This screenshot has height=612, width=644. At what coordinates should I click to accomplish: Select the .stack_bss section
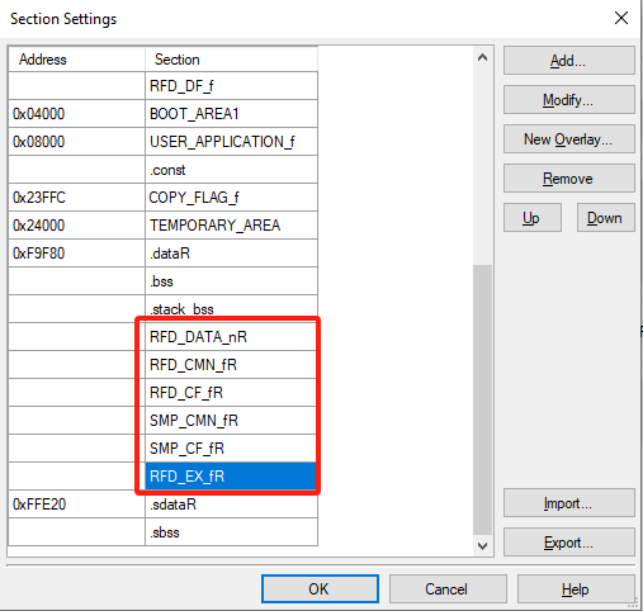231,309
